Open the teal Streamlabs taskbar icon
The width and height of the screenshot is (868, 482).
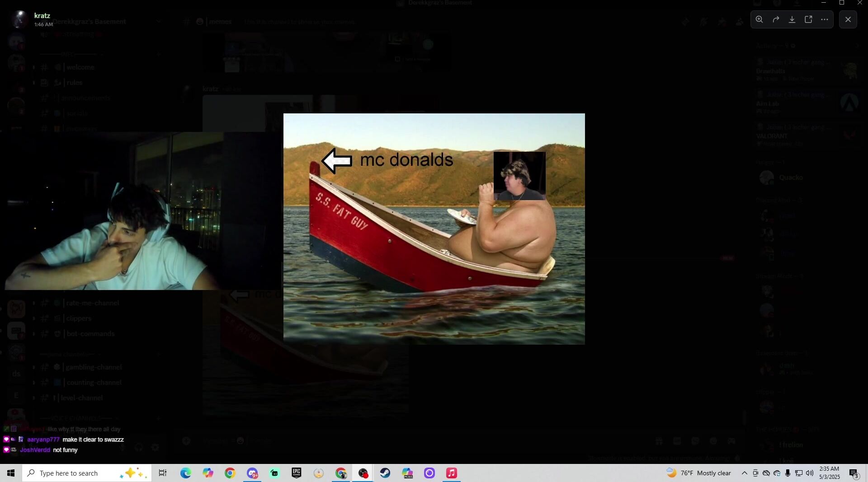274,473
